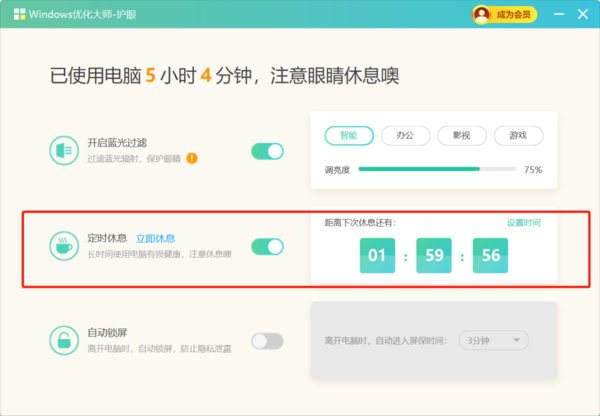Enable the 自动锁屏 toggle
This screenshot has width=600, height=416.
coord(267,341)
